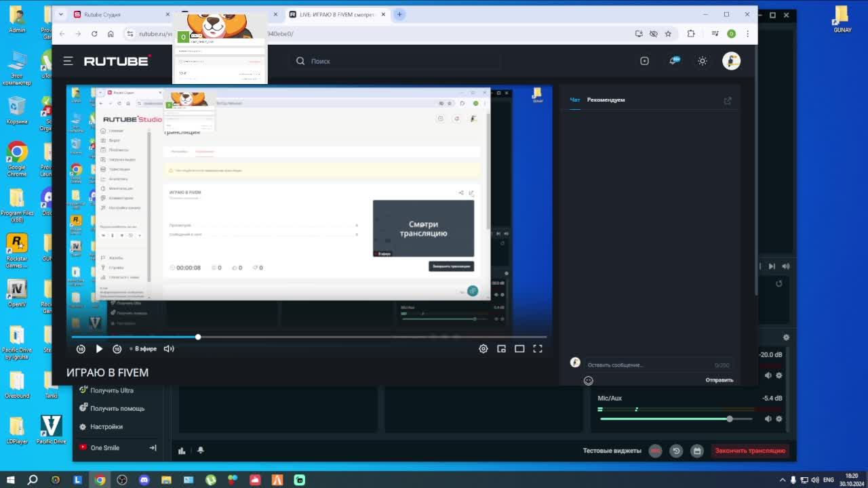This screenshot has width=868, height=488.
Task: Open the GUNAY folder on desktop
Action: point(842,20)
